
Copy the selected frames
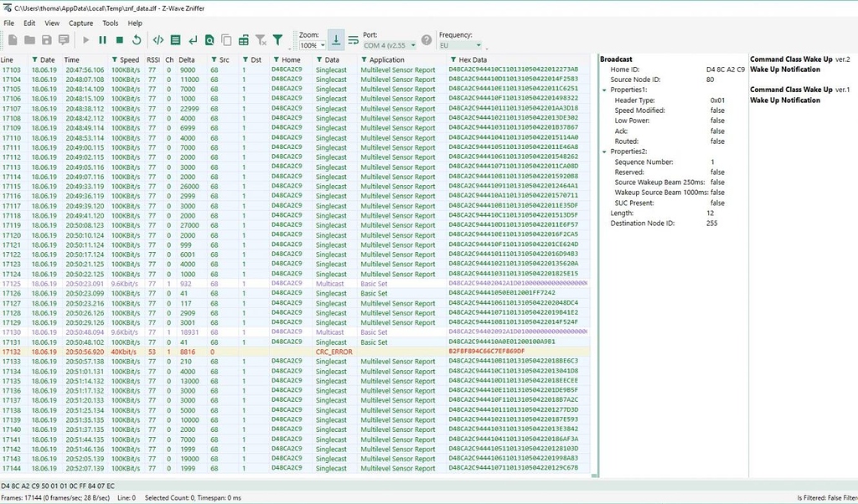225,39
